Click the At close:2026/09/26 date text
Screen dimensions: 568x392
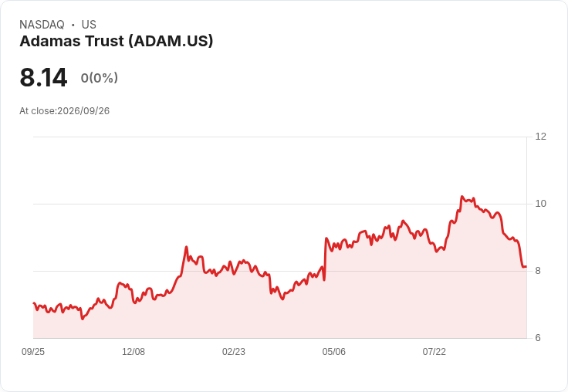coord(65,111)
